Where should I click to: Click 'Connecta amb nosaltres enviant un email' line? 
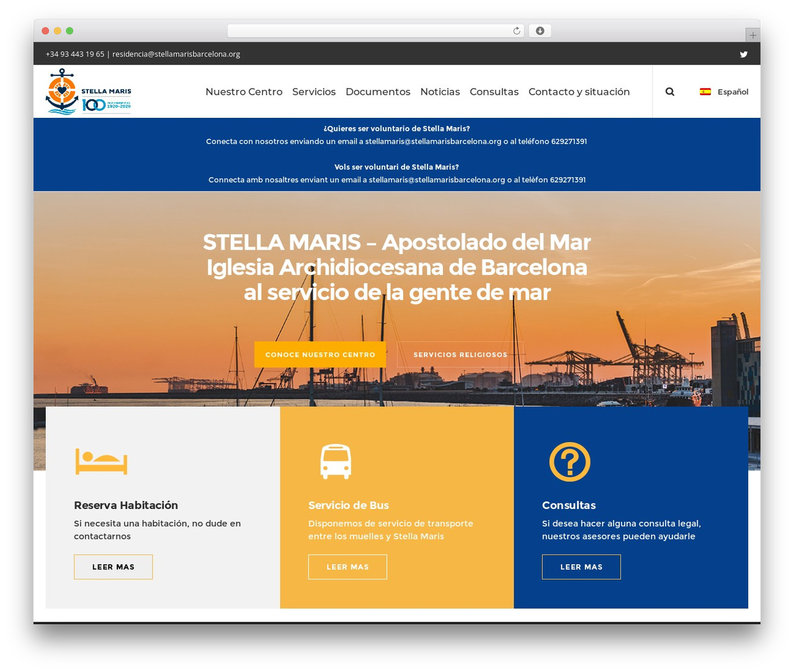click(x=397, y=180)
